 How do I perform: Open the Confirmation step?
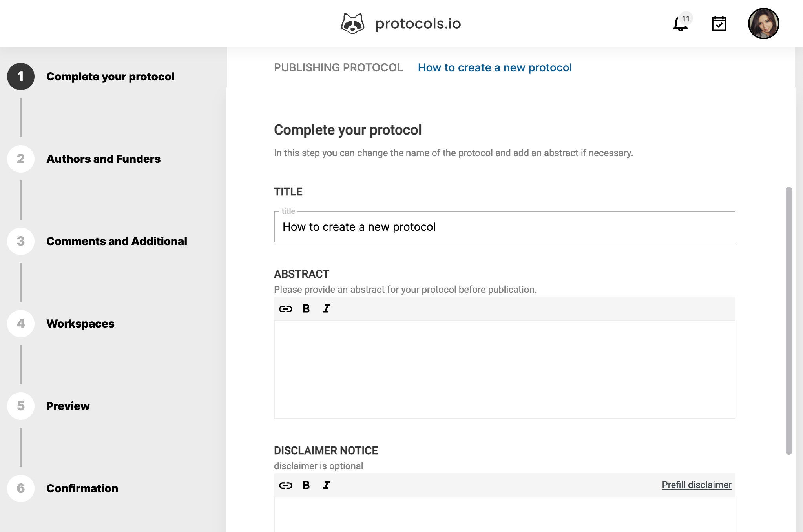82,488
